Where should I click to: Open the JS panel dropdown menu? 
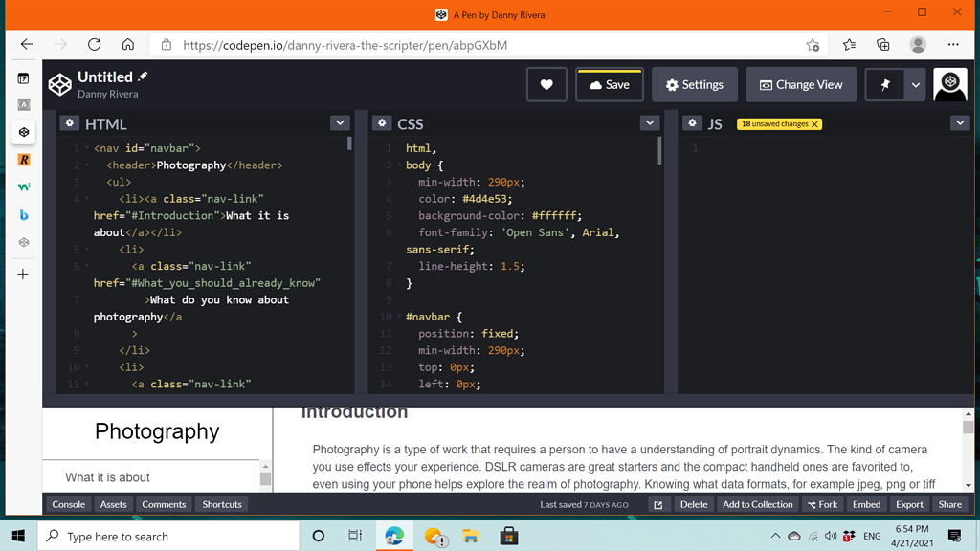pyautogui.click(x=960, y=123)
